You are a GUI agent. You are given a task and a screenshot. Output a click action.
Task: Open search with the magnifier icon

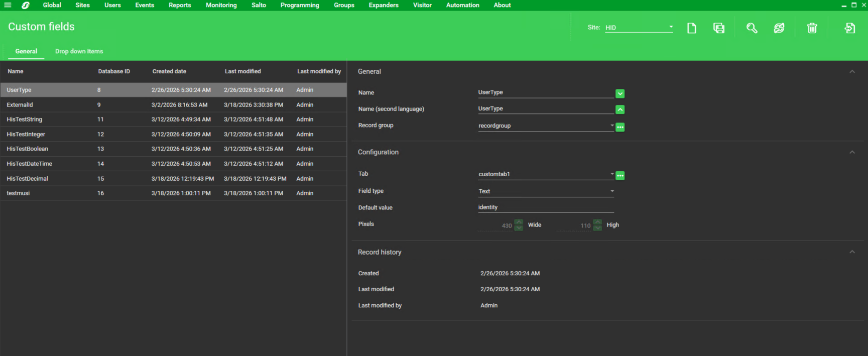752,28
